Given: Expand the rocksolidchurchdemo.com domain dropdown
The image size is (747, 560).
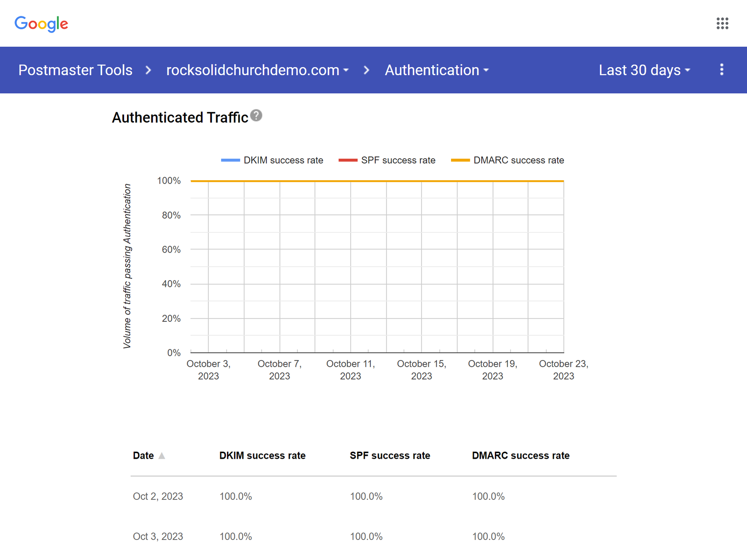Looking at the screenshot, I should click(x=258, y=70).
